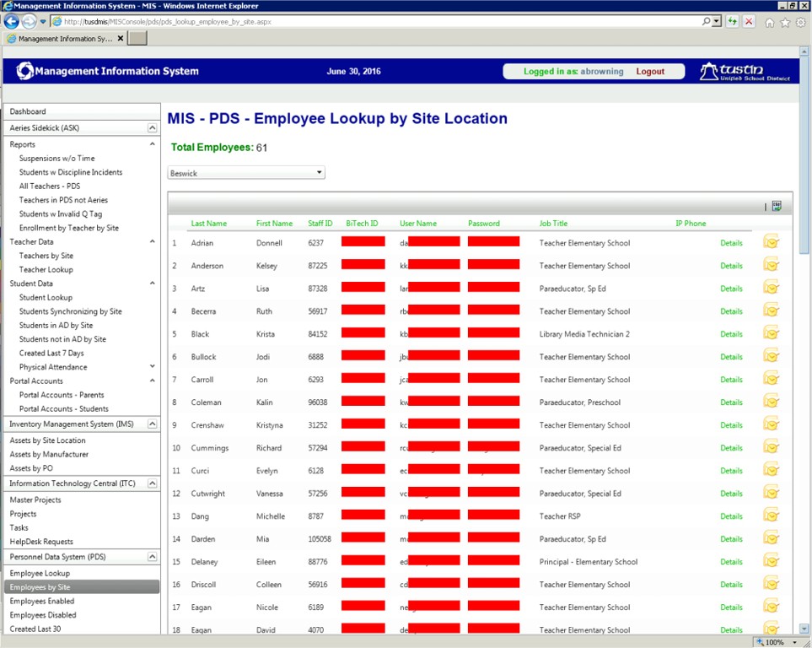Screen dimensions: 812x648
Task: Click the email icon for Cummings row
Action: pyautogui.click(x=771, y=447)
